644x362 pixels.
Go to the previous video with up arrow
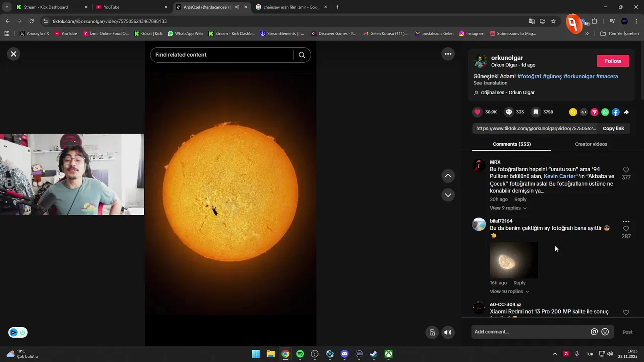click(448, 176)
